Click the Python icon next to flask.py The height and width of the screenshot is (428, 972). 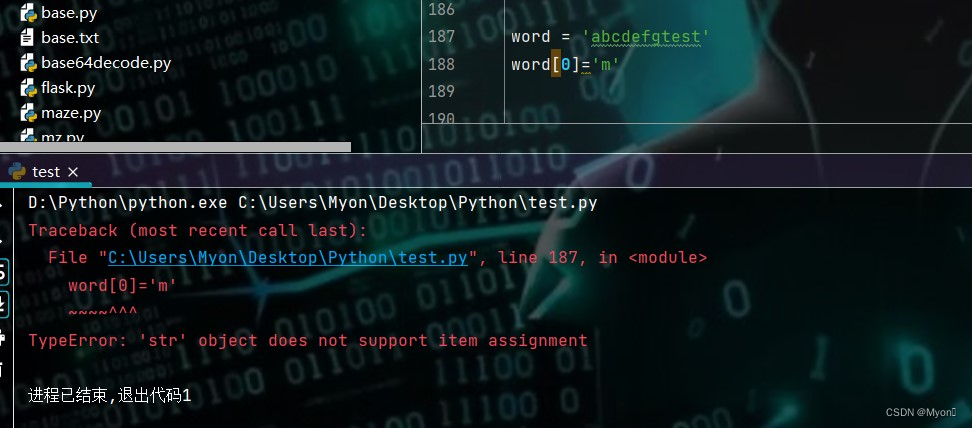29,88
